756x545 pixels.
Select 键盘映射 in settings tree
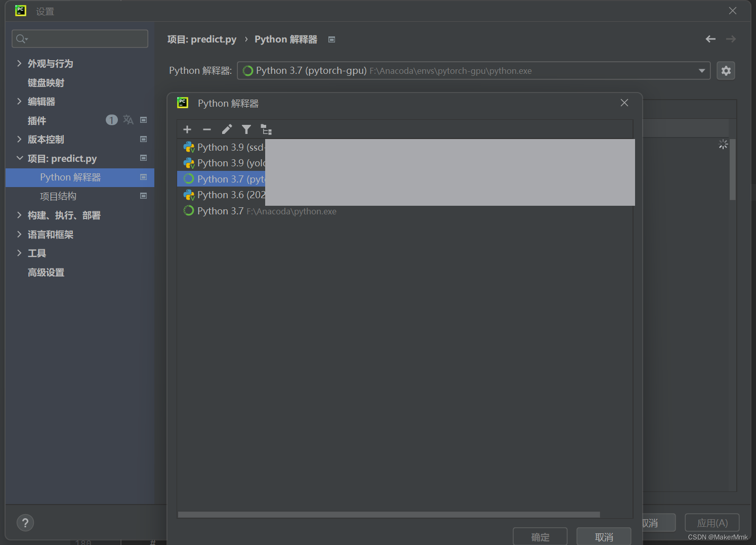coord(46,82)
